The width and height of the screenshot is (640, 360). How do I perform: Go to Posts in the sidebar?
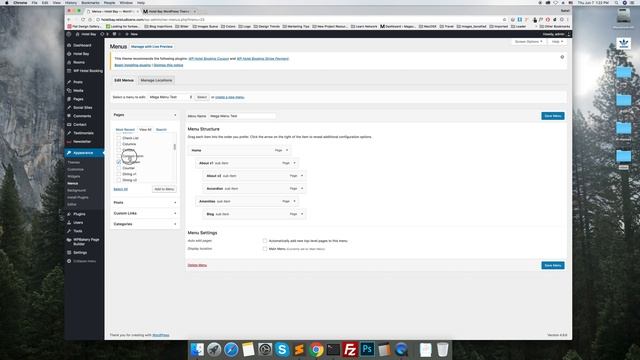(78, 82)
